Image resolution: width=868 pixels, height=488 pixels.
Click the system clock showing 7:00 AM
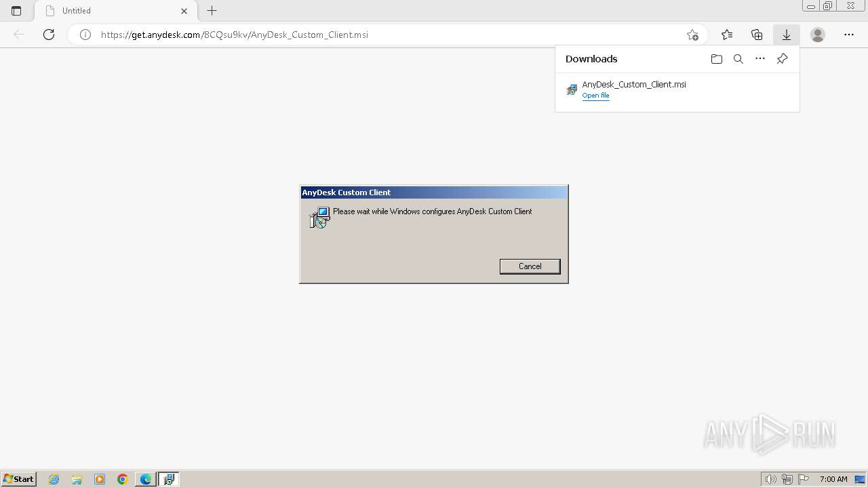coord(833,479)
